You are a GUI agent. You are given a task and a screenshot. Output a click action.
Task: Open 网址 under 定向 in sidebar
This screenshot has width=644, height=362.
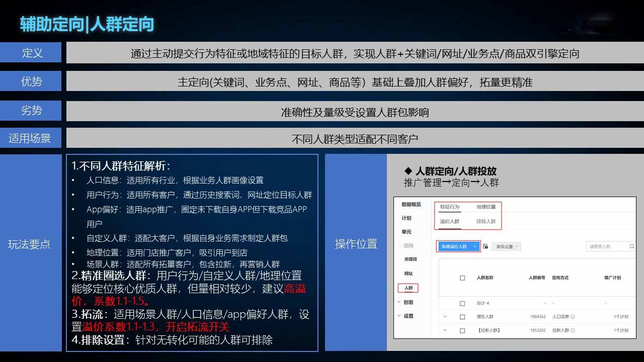click(408, 273)
